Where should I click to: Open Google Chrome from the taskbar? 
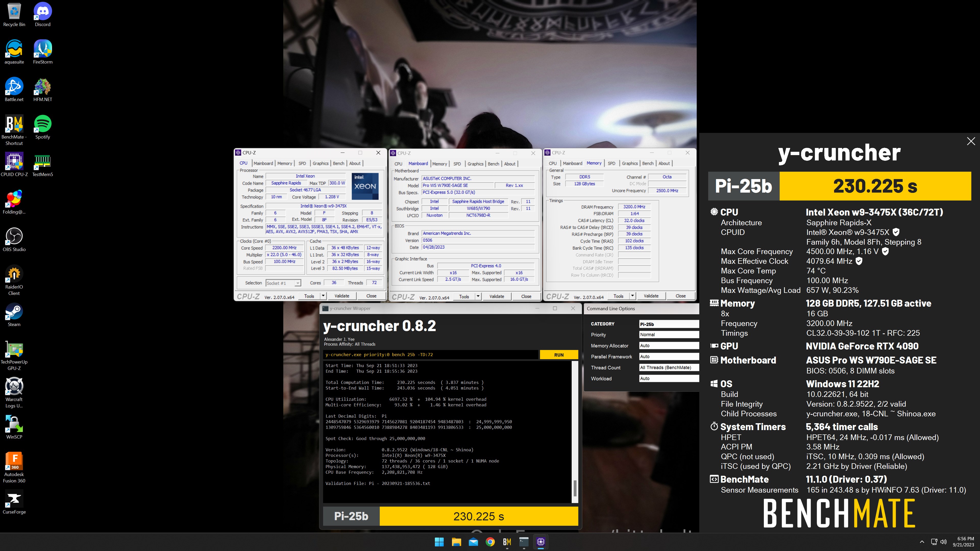coord(490,542)
